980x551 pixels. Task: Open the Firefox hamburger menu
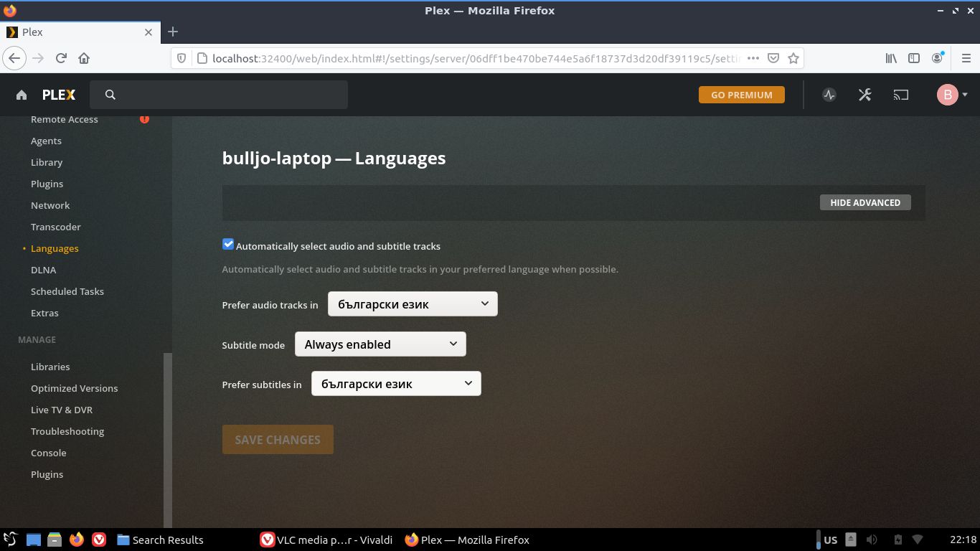pyautogui.click(x=966, y=58)
